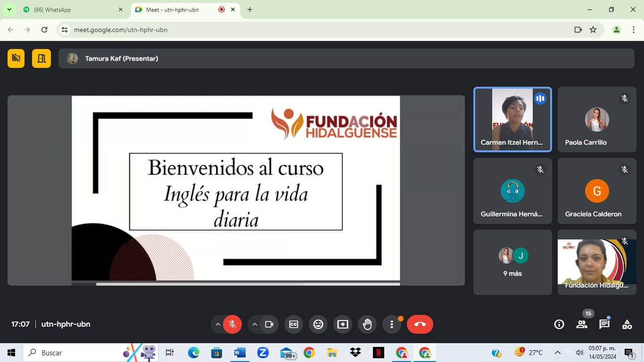Select the Meet utn-hphr-ubn tab

point(179,9)
